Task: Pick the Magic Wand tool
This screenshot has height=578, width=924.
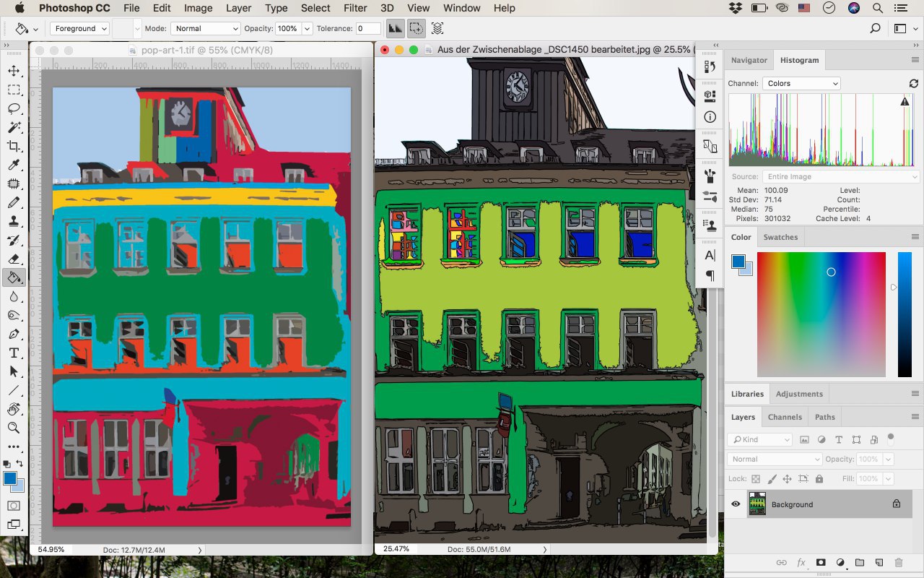Action: [x=14, y=127]
